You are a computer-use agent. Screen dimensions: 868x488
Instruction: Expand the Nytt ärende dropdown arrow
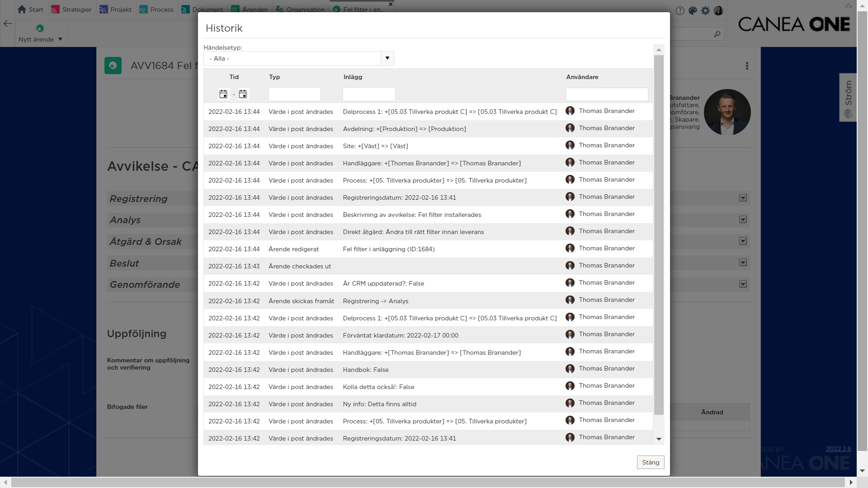[x=60, y=39]
